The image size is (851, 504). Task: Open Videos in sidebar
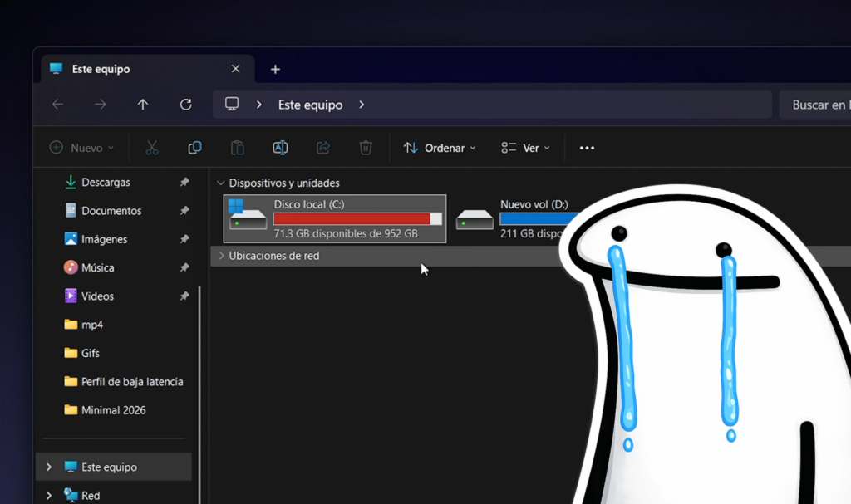[97, 296]
